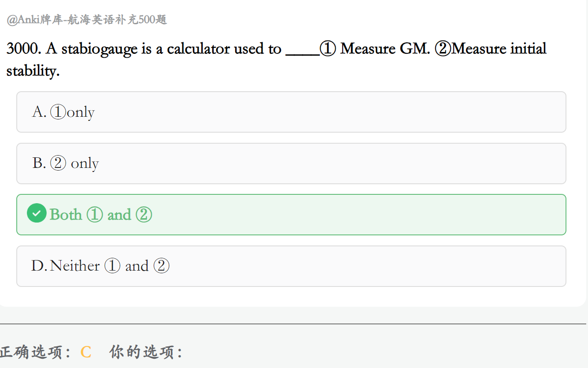
Task: Click the circled ② before "Measure initial"
Action: tap(443, 48)
